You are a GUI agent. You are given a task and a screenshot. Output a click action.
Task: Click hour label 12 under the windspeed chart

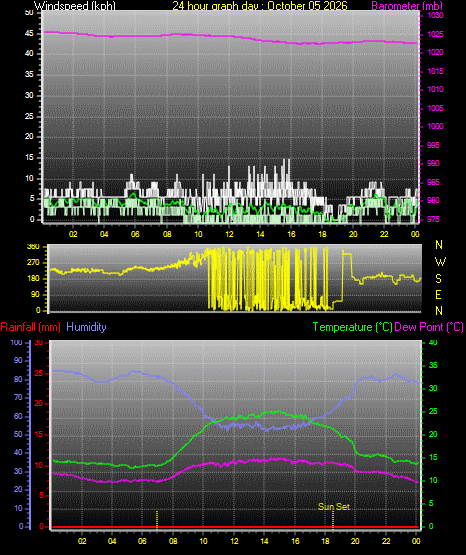[229, 234]
